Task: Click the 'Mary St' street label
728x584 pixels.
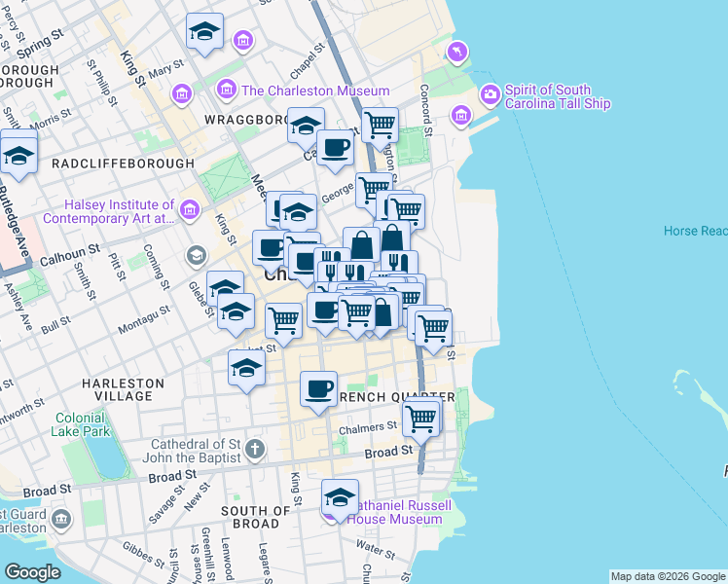Action: [166, 69]
